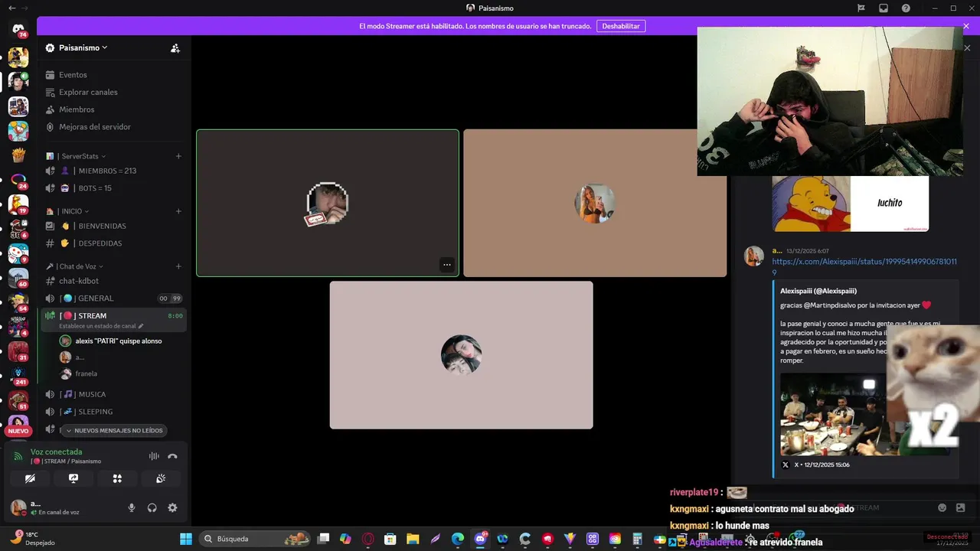This screenshot has height=551, width=980.
Task: Turn on camera in voice panel
Action: click(x=30, y=478)
